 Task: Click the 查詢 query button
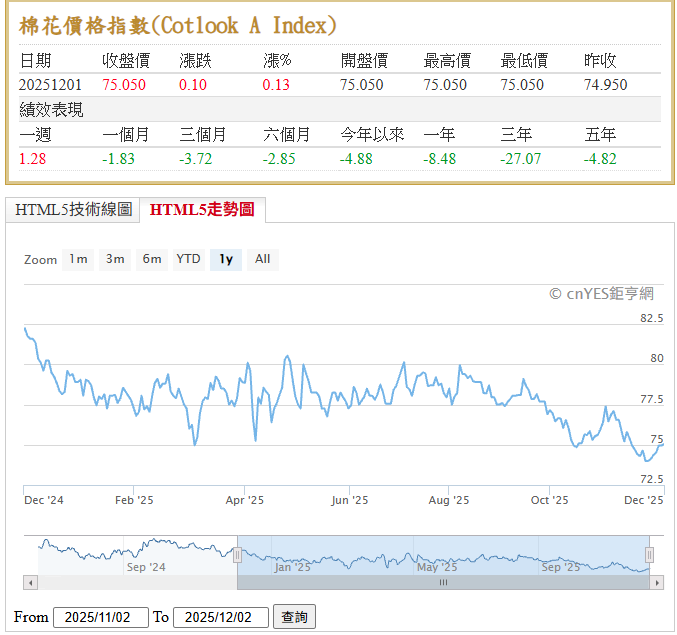click(295, 617)
